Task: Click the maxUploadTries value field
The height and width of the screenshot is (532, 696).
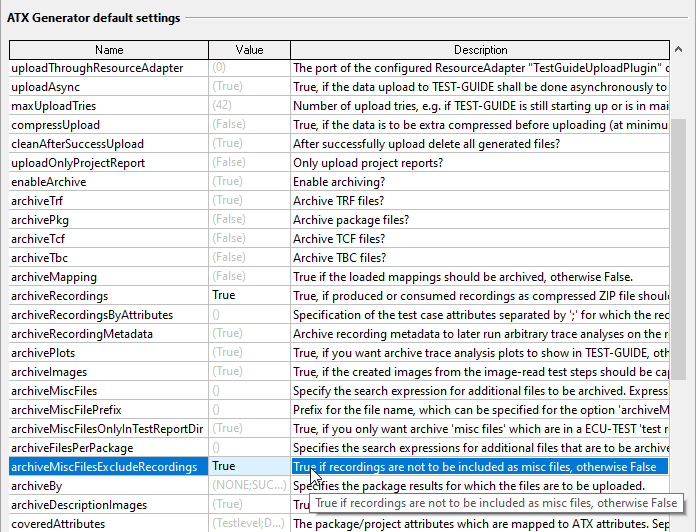Action: click(249, 106)
